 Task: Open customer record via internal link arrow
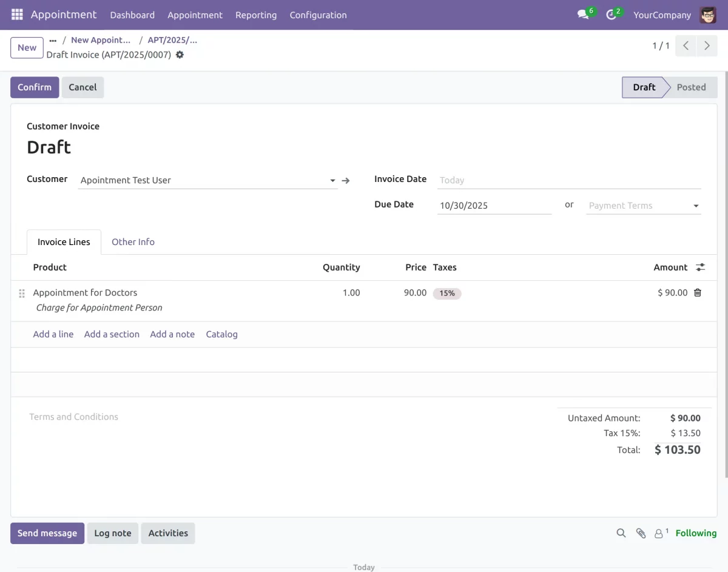pos(345,180)
